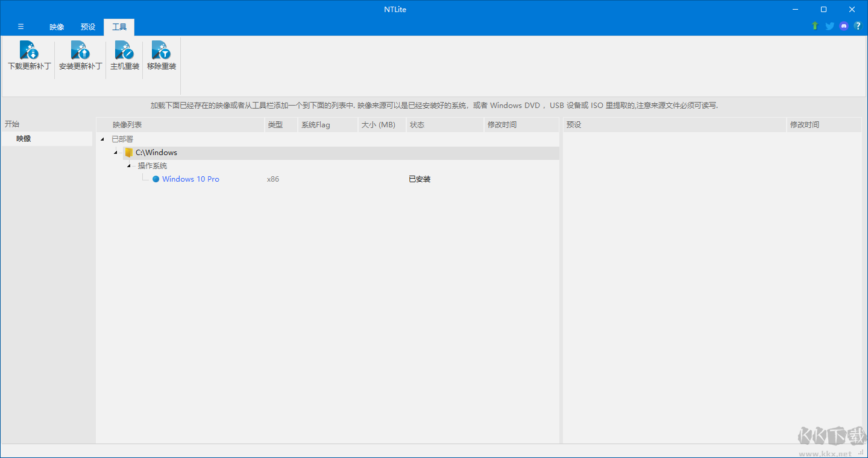Switch to the 映像 tab
The width and height of the screenshot is (868, 458).
tap(57, 27)
